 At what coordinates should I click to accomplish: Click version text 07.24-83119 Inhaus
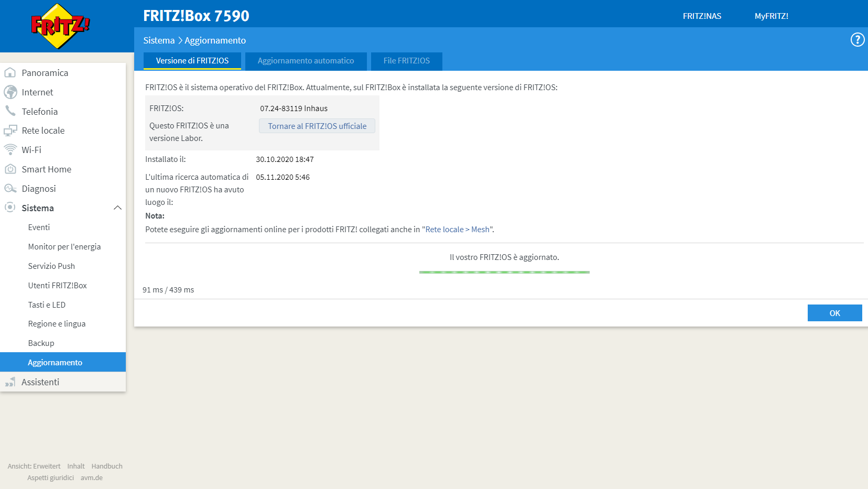pyautogui.click(x=294, y=108)
